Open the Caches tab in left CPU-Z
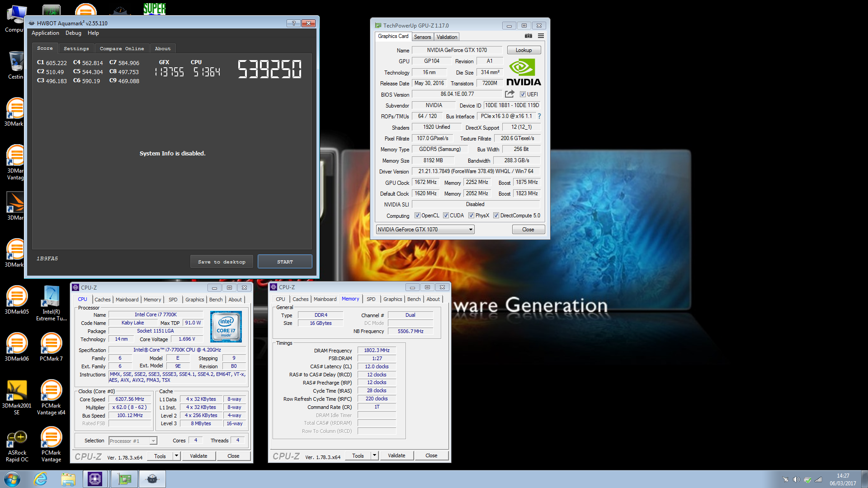This screenshot has height=488, width=868. [x=102, y=300]
